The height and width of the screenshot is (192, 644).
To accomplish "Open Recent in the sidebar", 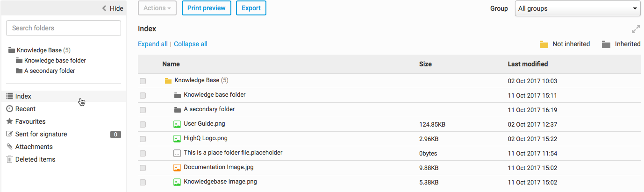I will click(25, 109).
